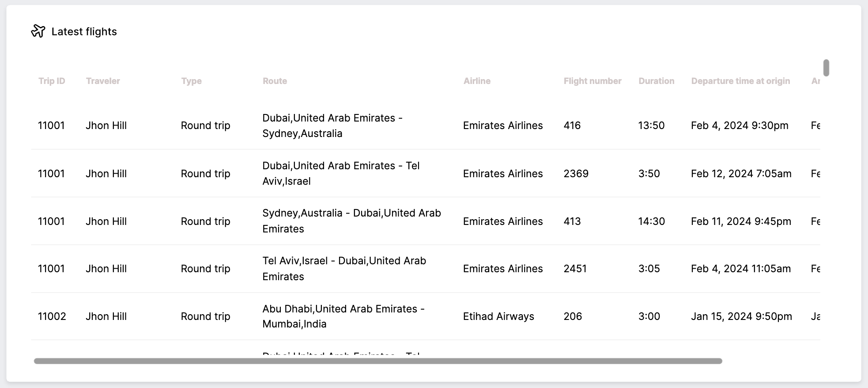Viewport: 868px width, 388px height.
Task: Click duration 3:50
Action: click(649, 174)
